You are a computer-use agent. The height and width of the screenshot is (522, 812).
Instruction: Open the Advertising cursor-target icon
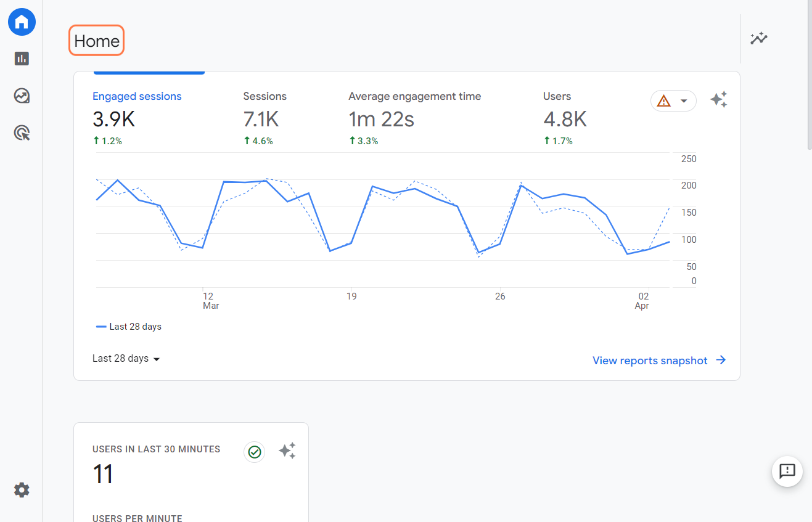point(22,133)
